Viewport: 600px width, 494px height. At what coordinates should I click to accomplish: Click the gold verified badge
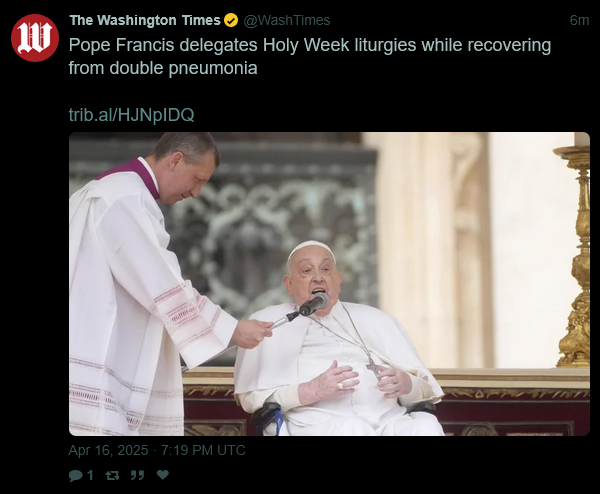pyautogui.click(x=231, y=20)
